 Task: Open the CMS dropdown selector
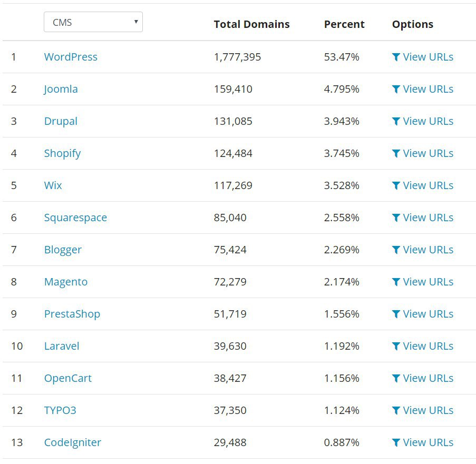tap(93, 22)
